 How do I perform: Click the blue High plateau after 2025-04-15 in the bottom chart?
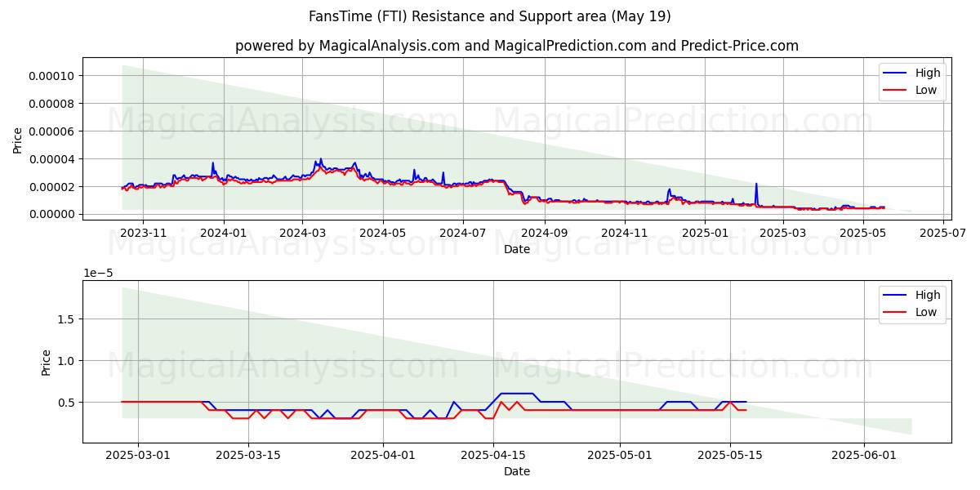pyautogui.click(x=517, y=394)
